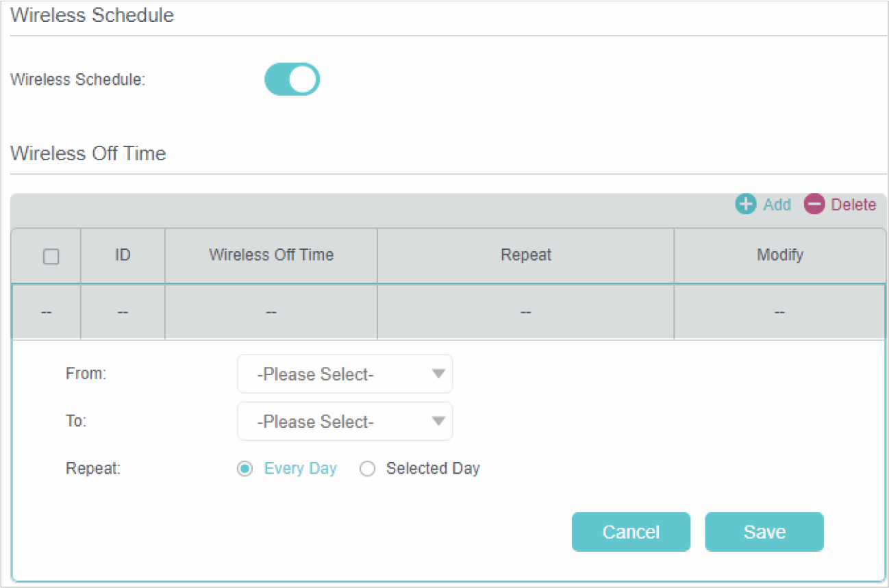Select the Every Day radio button
Image resolution: width=889 pixels, height=588 pixels.
[x=244, y=469]
